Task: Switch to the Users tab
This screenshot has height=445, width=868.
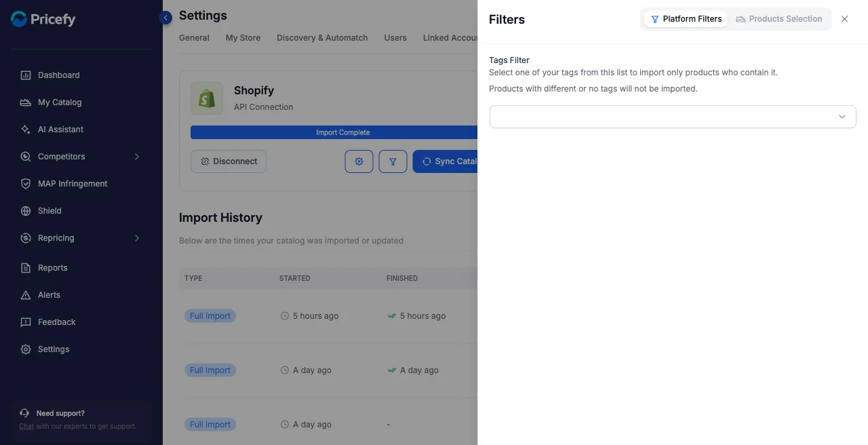Action: click(395, 38)
